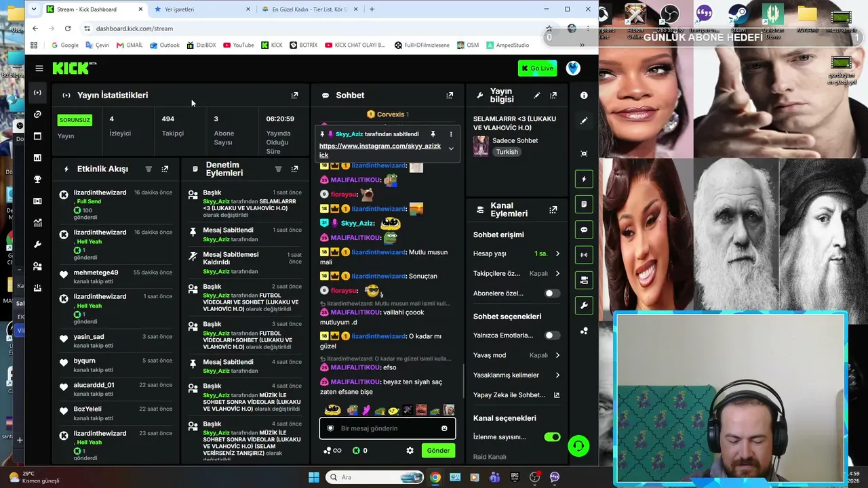Pop out the Sohbet chat panel
Image resolution: width=868 pixels, height=488 pixels.
(450, 96)
